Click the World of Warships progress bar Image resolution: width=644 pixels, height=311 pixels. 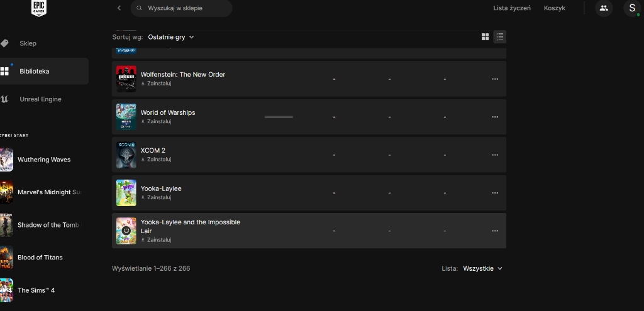[279, 117]
